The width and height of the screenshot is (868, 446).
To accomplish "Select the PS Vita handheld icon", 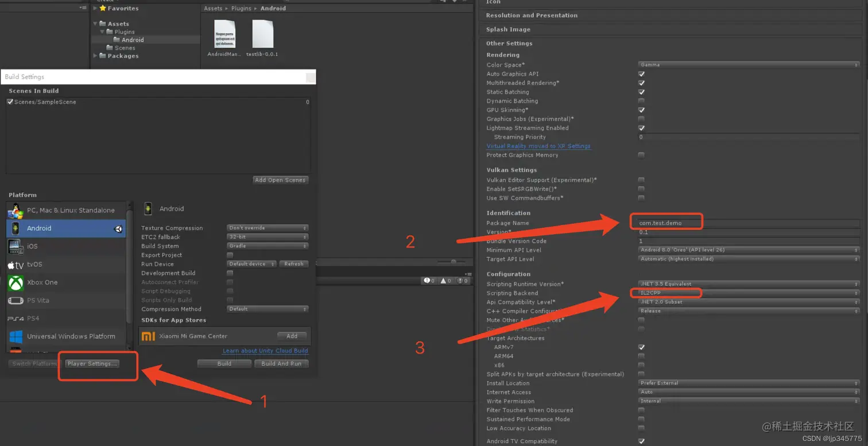I will pos(15,301).
